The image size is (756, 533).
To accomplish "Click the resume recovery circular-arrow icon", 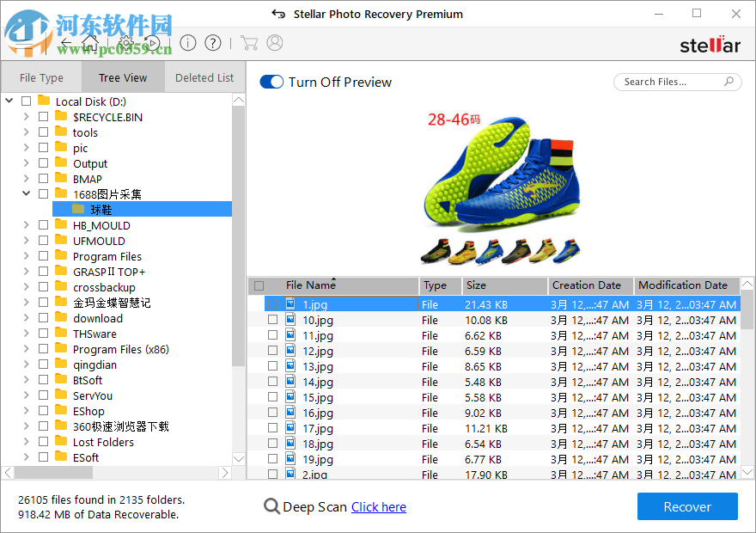I will pyautogui.click(x=153, y=42).
